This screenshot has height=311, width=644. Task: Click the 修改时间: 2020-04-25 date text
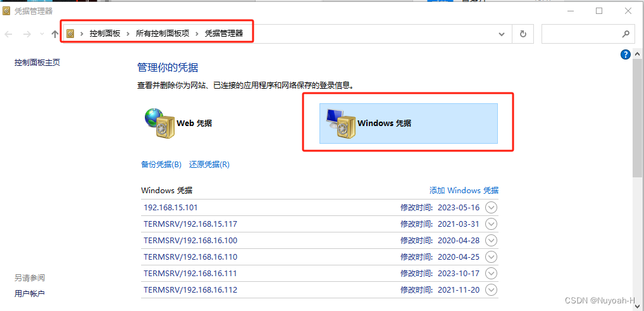(x=440, y=257)
